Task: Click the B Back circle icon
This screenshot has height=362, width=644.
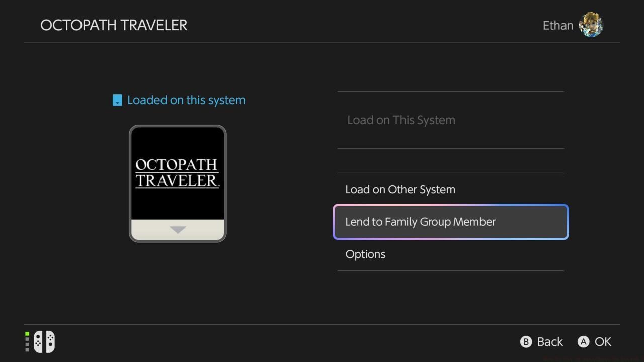Action: (x=525, y=341)
